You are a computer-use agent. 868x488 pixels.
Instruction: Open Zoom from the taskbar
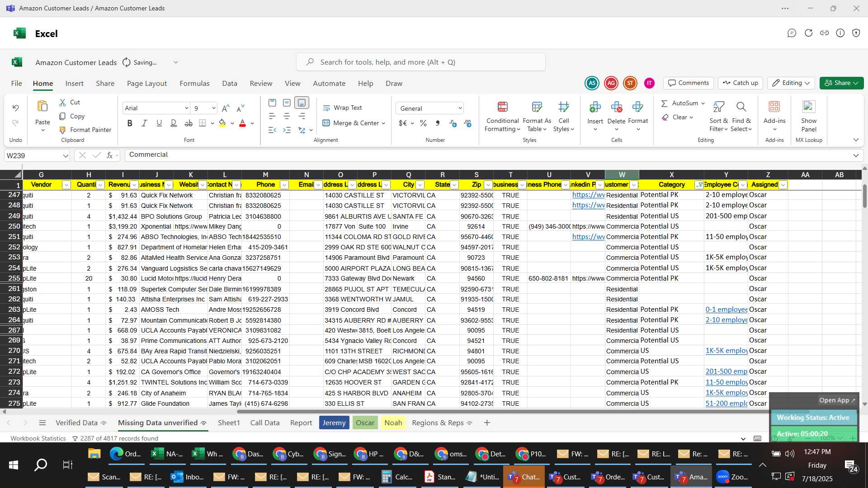tap(733, 477)
